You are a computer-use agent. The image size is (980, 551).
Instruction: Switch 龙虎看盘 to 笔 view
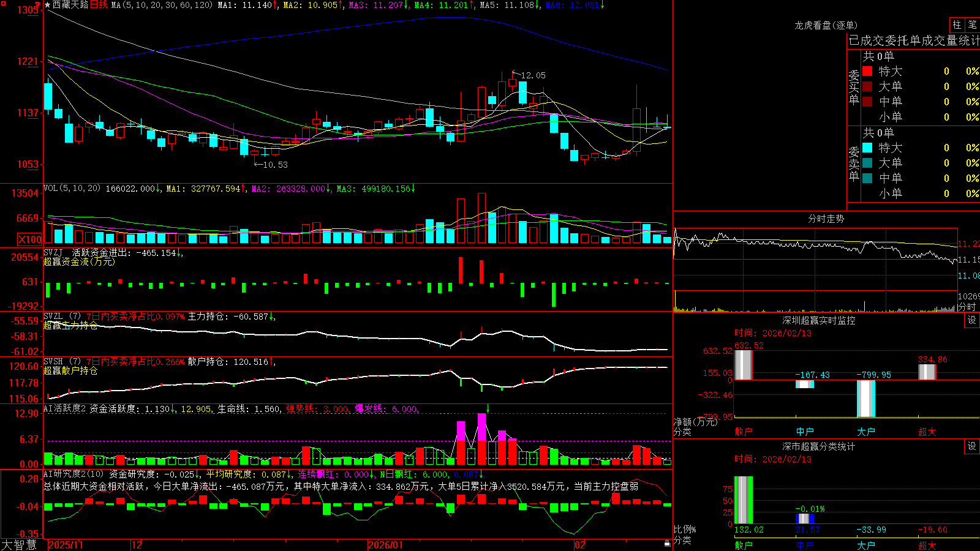coord(972,24)
